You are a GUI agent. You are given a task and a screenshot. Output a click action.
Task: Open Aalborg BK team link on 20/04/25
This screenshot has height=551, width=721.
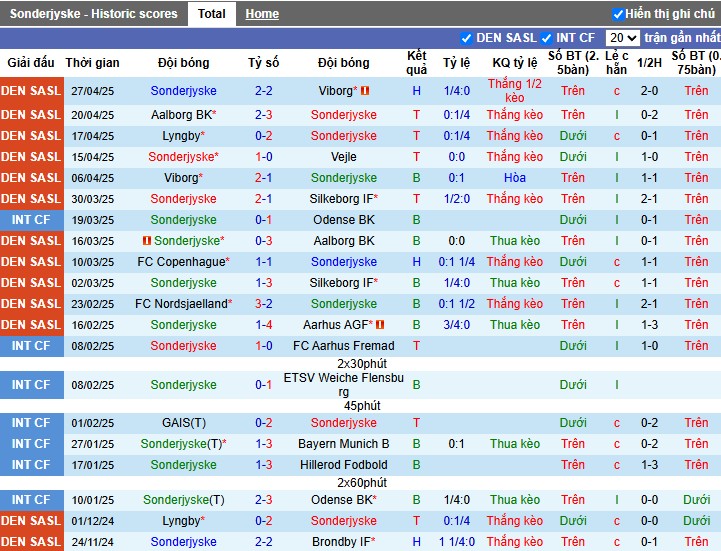(182, 115)
